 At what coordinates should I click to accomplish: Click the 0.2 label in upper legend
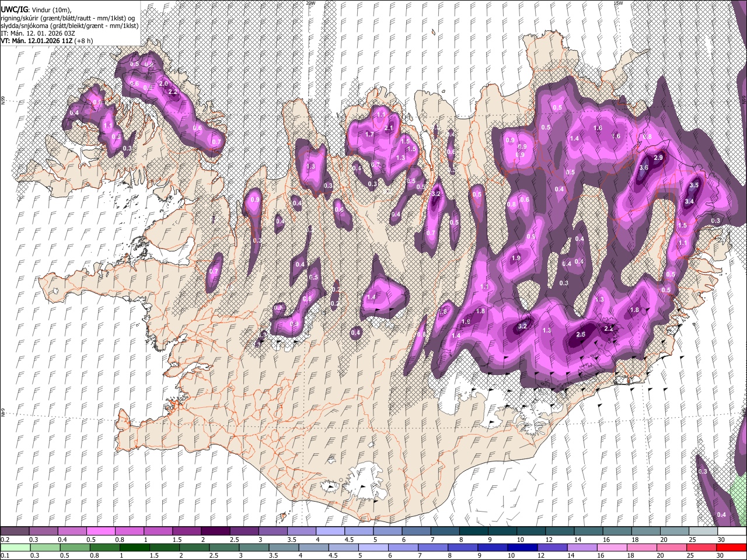(5, 540)
